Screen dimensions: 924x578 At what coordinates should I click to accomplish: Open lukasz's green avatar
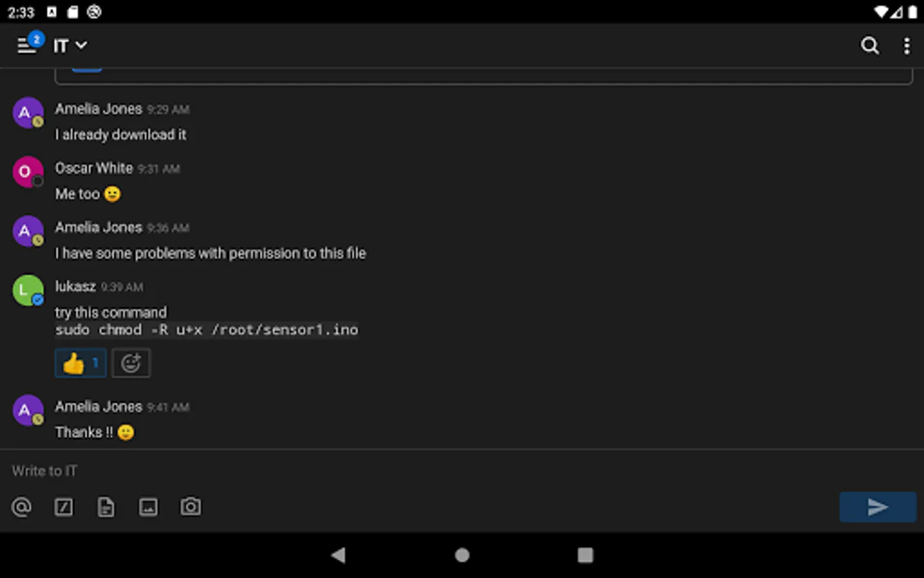(x=28, y=290)
